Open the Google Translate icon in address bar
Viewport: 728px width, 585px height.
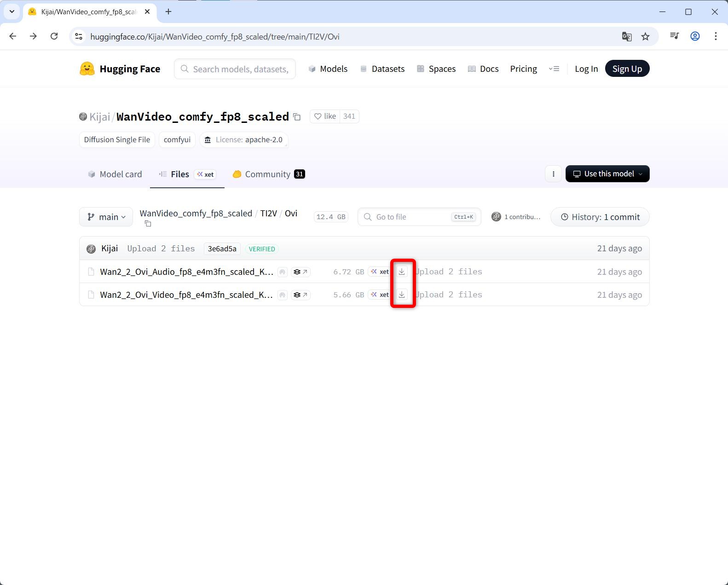click(626, 36)
